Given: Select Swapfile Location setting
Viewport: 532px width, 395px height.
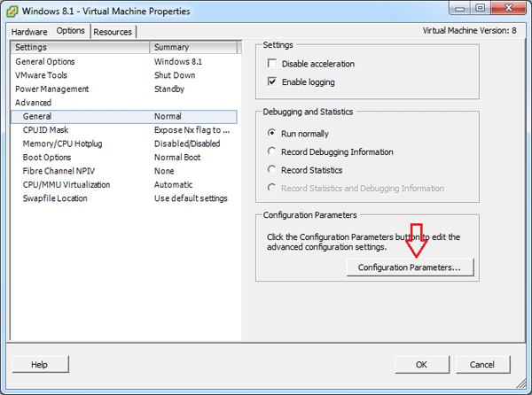Looking at the screenshot, I should [x=55, y=198].
